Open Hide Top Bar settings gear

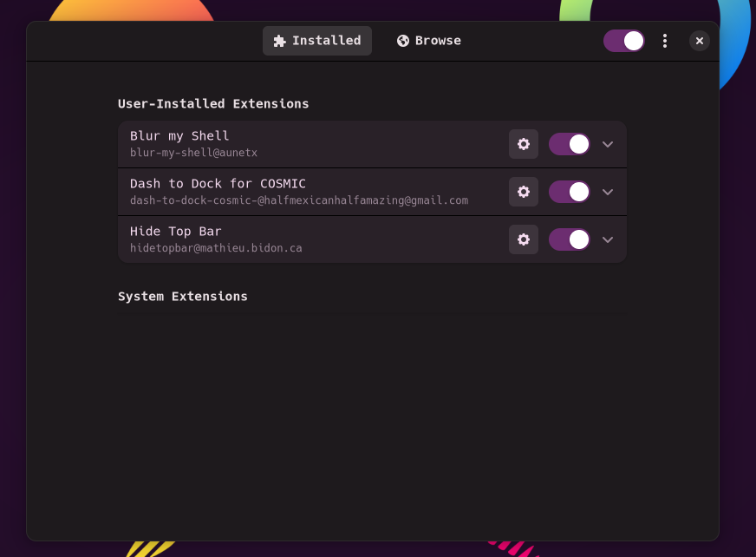click(x=523, y=239)
